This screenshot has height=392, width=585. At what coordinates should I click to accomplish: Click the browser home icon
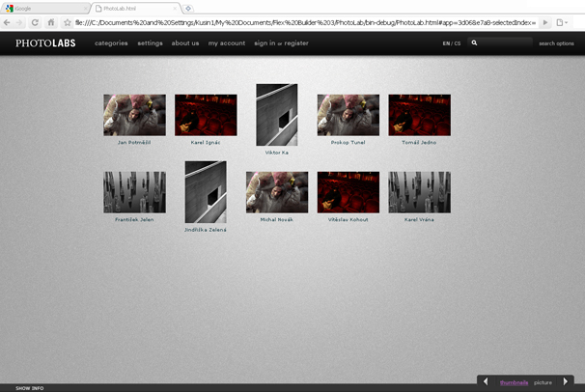51,22
